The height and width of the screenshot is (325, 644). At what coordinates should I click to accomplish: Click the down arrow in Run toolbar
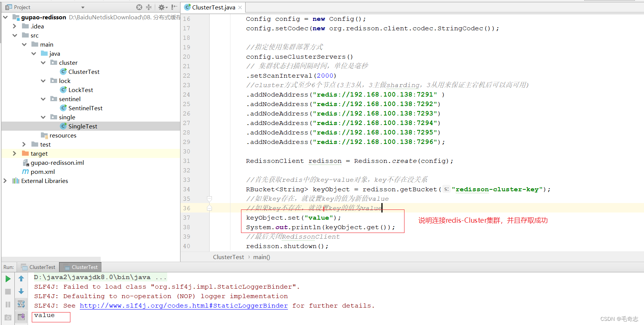pyautogui.click(x=21, y=292)
